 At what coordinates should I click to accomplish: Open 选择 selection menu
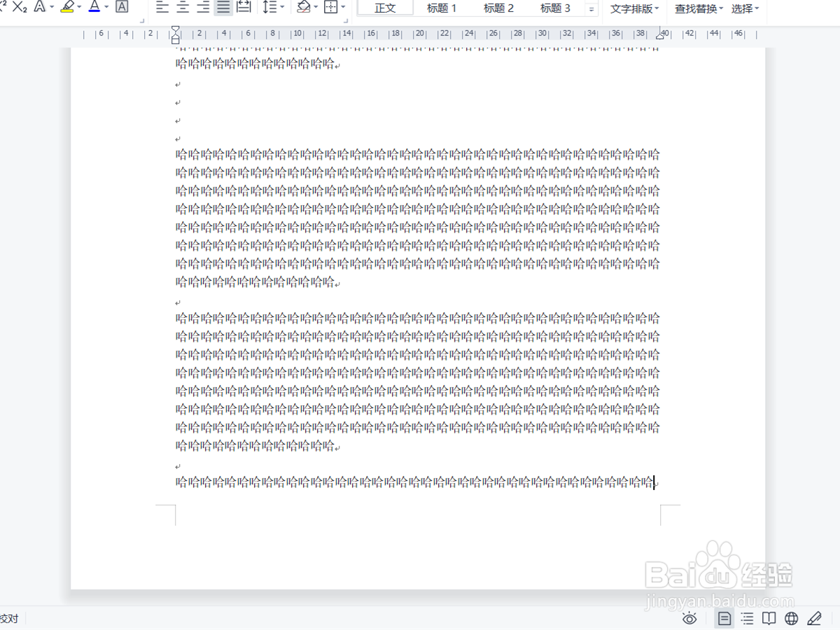(745, 8)
